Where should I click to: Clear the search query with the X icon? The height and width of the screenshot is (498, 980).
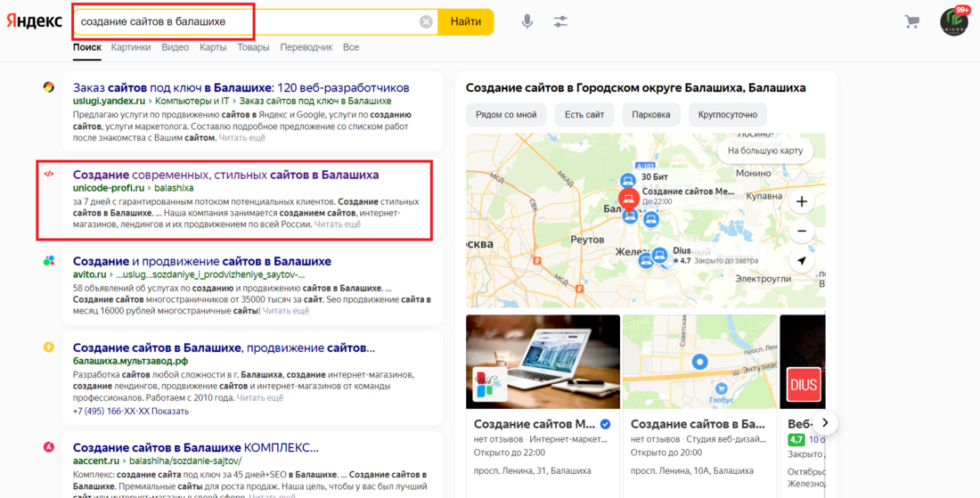point(426,22)
